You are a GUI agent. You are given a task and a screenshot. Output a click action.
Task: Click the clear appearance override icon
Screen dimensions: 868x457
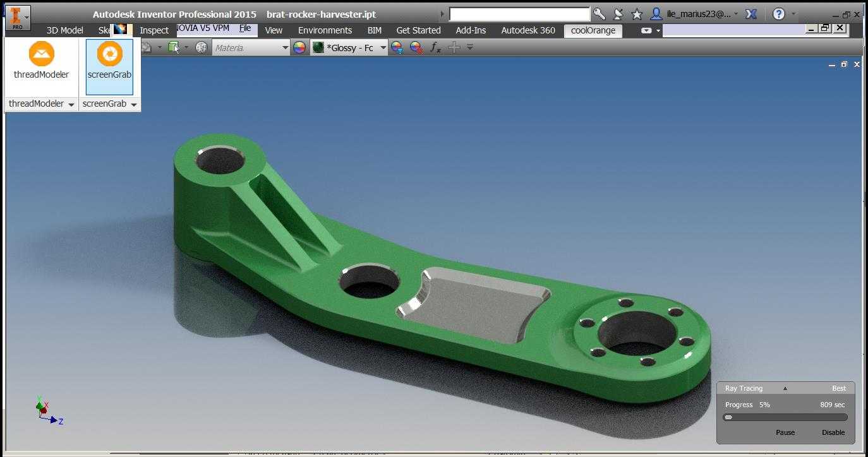coord(416,47)
